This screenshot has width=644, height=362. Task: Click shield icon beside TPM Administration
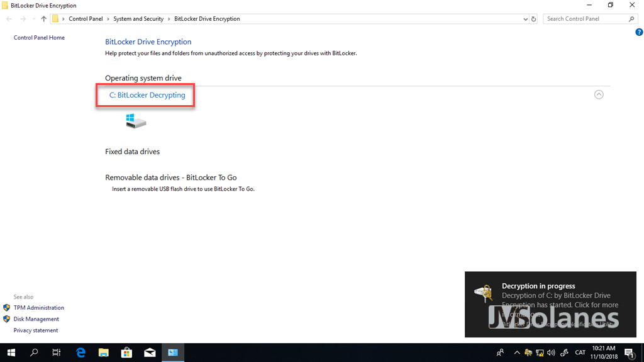[x=6, y=308]
